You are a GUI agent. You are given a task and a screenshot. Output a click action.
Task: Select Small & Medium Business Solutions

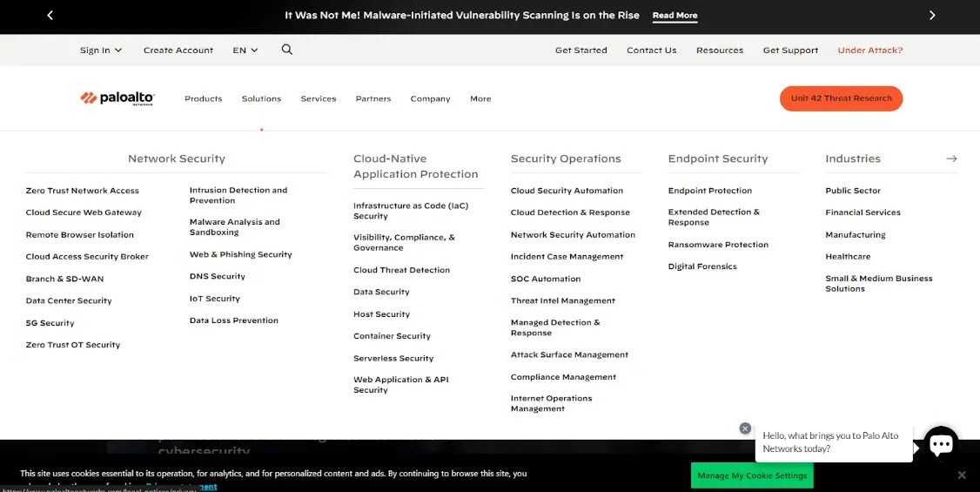click(879, 283)
